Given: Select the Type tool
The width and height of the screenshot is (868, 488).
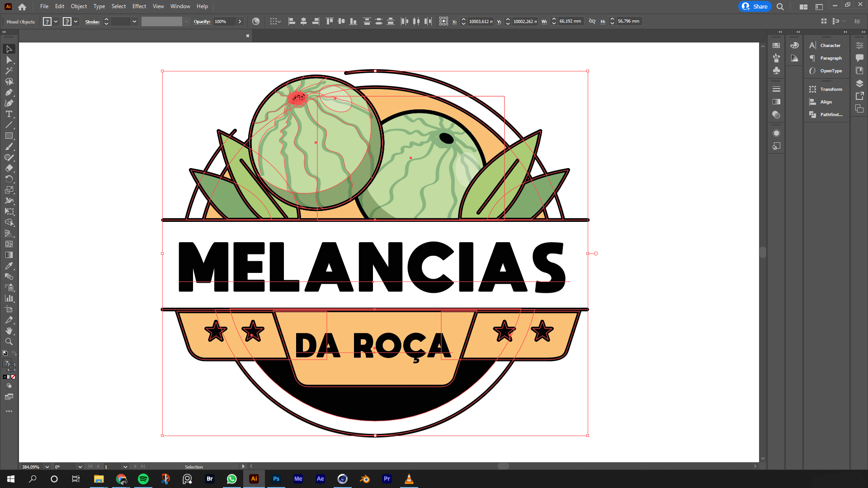Looking at the screenshot, I should pos(9,114).
